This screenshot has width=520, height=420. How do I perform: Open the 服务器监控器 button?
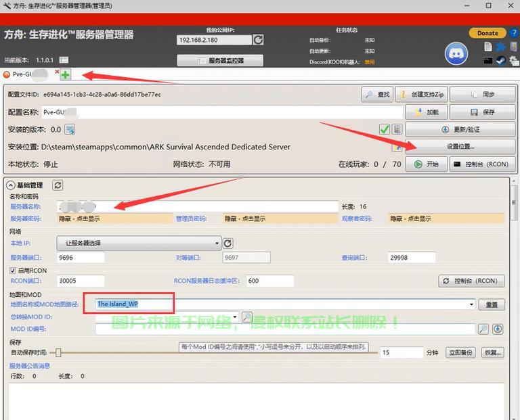(x=220, y=61)
